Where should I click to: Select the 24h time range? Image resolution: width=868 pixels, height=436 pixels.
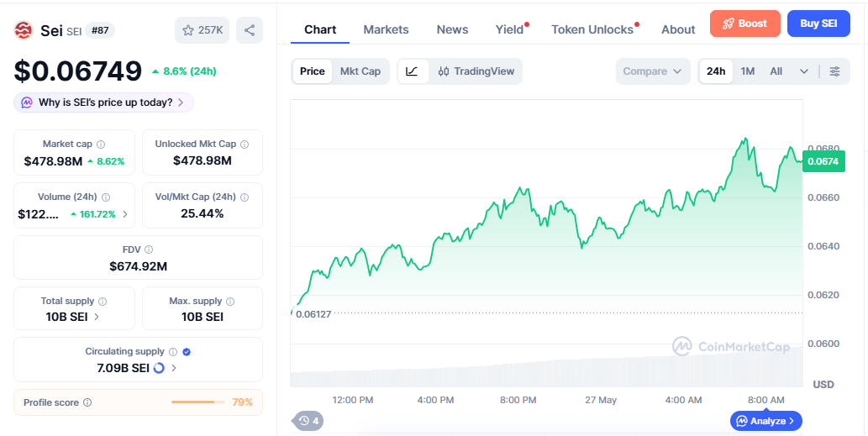(x=716, y=71)
